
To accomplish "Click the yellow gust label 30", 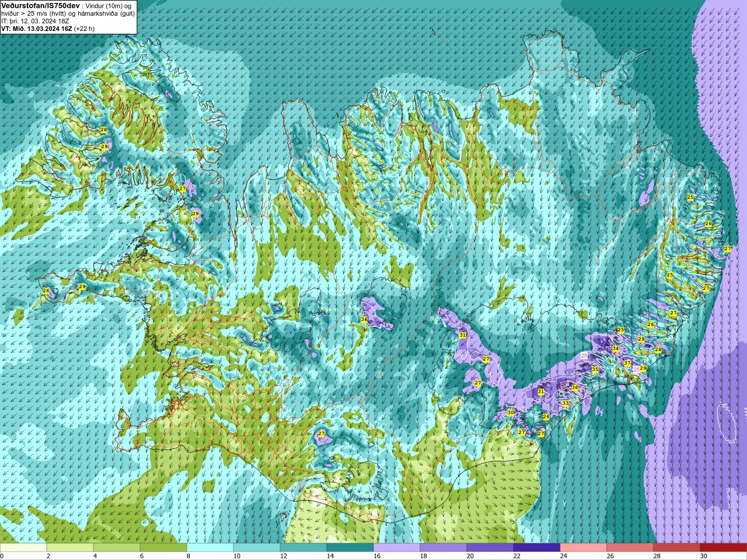I will tap(511, 412).
